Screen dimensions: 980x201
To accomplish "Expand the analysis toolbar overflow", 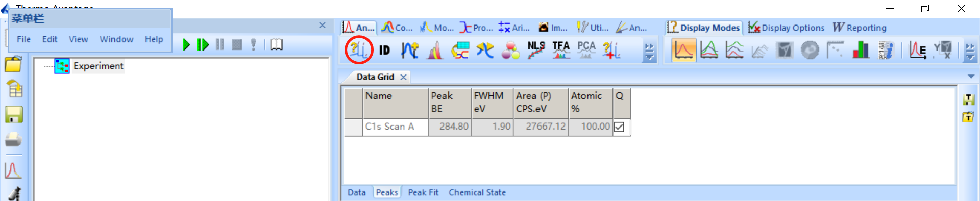I will click(649, 52).
